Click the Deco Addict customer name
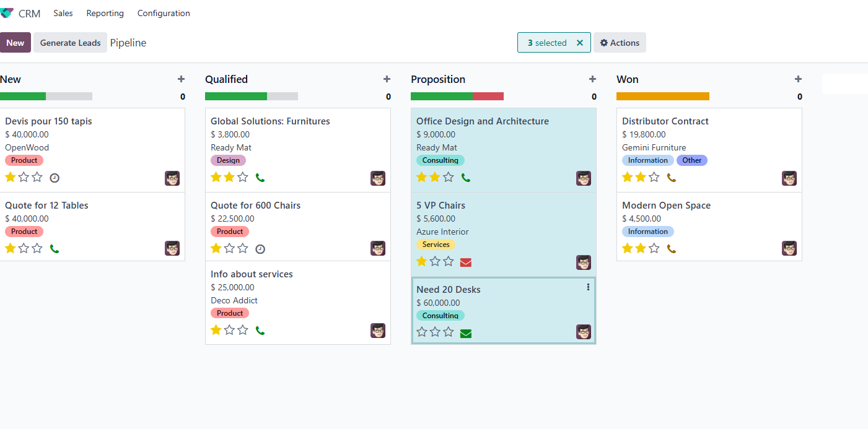Screen dimensions: 868x429 point(234,300)
